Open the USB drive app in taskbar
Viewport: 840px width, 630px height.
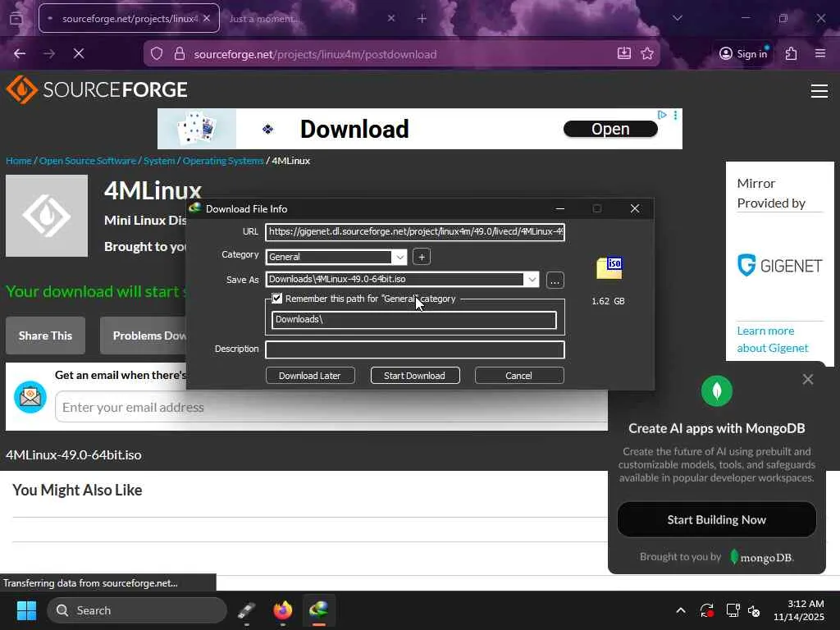[x=246, y=610]
